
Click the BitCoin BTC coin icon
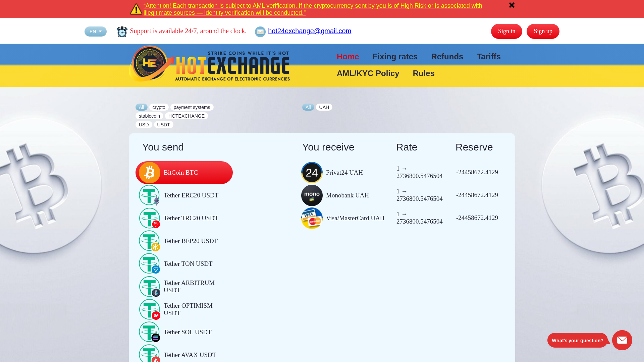pos(150,173)
